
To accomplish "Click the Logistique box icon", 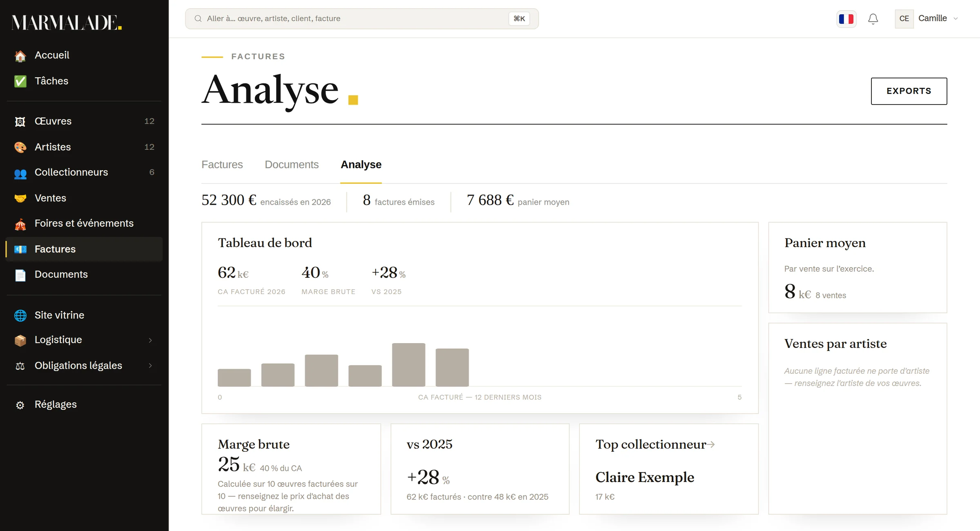I will pos(20,340).
